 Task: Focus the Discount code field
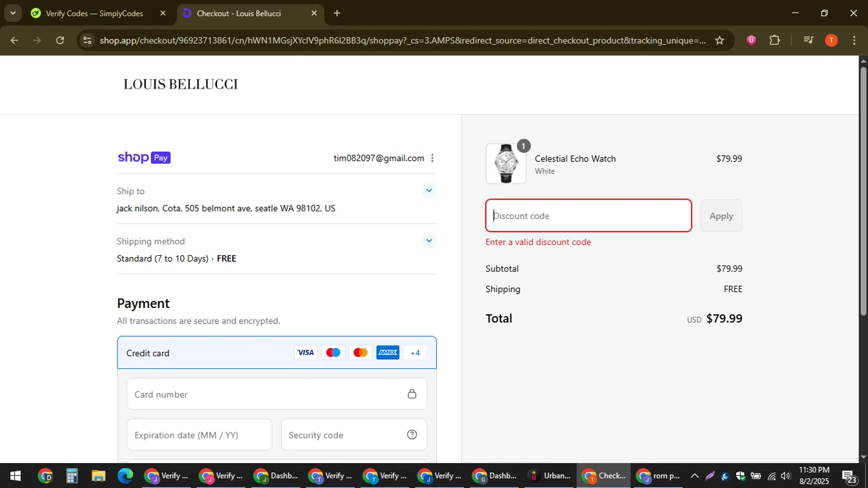tap(589, 216)
